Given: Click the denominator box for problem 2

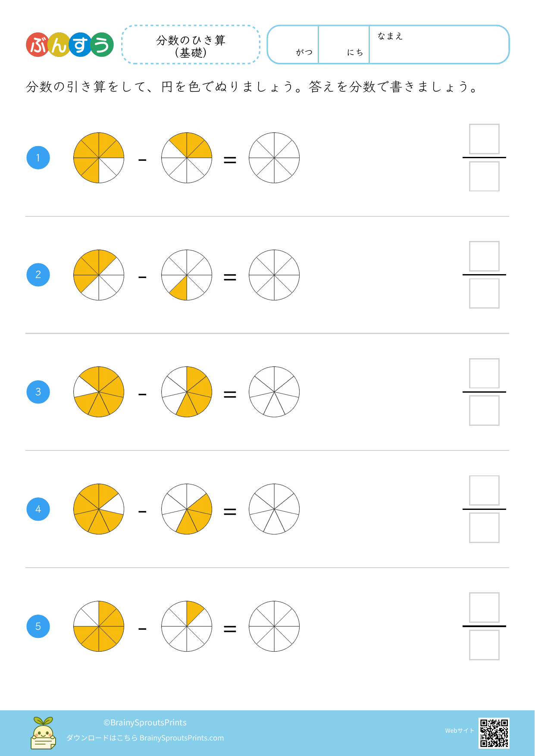Looking at the screenshot, I should (484, 294).
